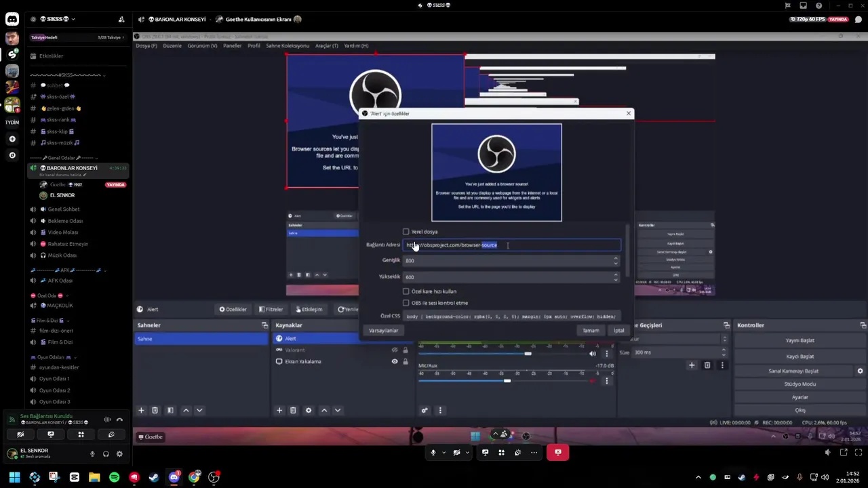Hide Ekran Yakalama source eye icon
Screen dimensions: 868x488
pyautogui.click(x=395, y=361)
